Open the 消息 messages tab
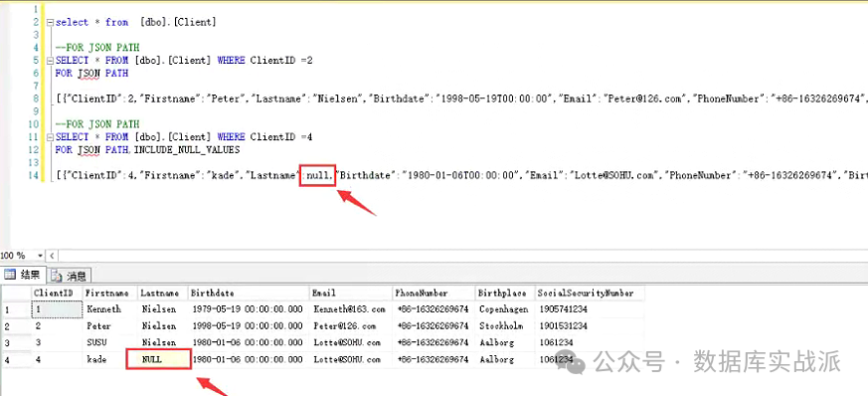 pos(69,276)
